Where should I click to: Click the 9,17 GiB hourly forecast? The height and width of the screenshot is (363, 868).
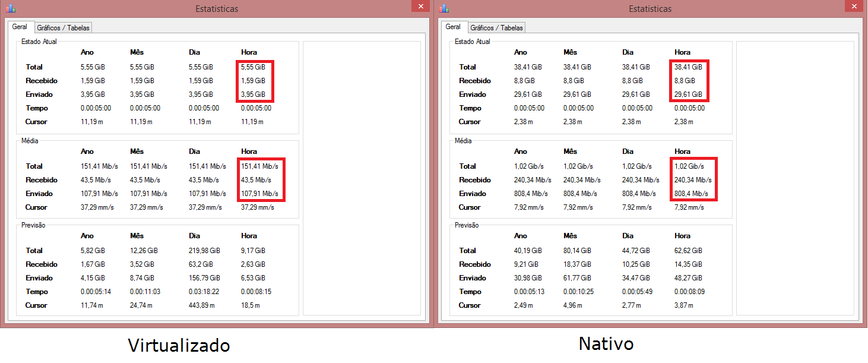coord(253,251)
